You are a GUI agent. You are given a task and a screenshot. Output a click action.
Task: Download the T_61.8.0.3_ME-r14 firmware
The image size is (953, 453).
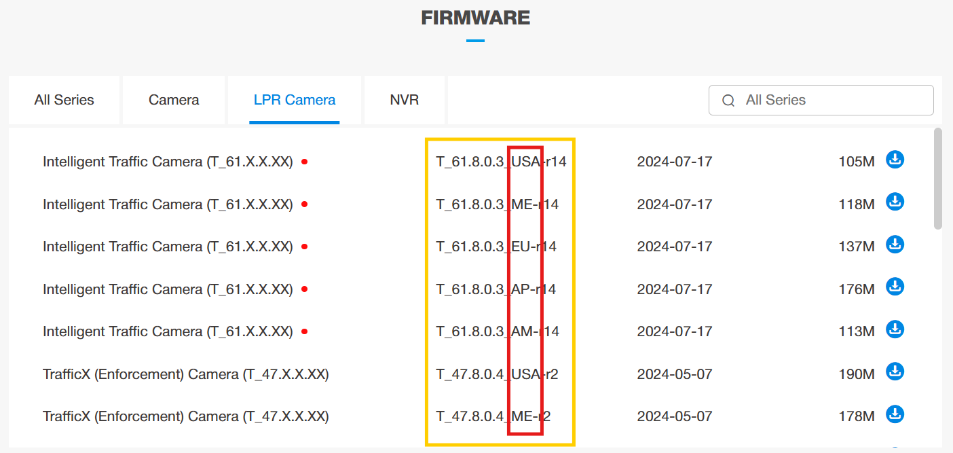(x=895, y=202)
